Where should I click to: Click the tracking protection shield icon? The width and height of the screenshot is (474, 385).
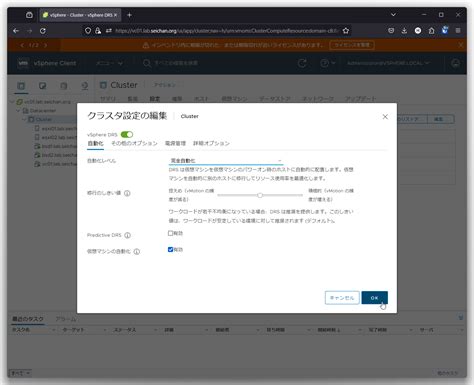[88, 31]
